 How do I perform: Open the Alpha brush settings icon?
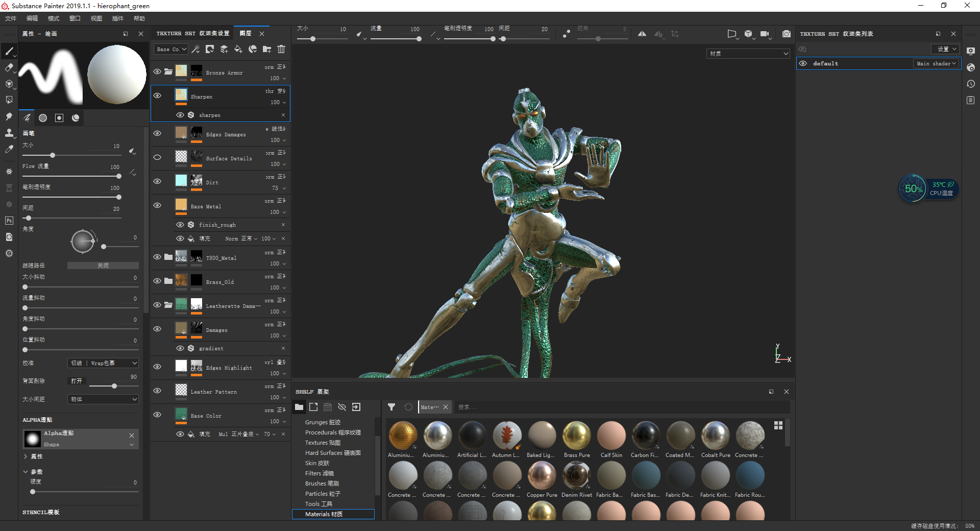click(43, 118)
